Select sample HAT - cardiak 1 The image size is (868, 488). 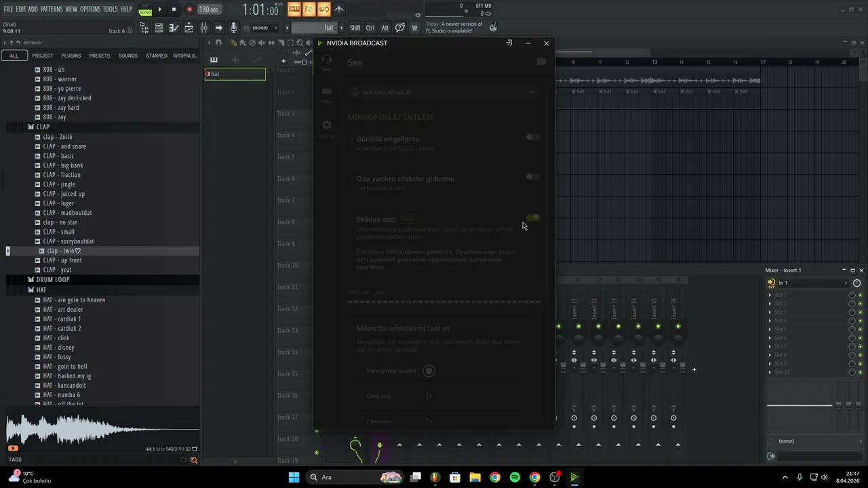point(62,319)
